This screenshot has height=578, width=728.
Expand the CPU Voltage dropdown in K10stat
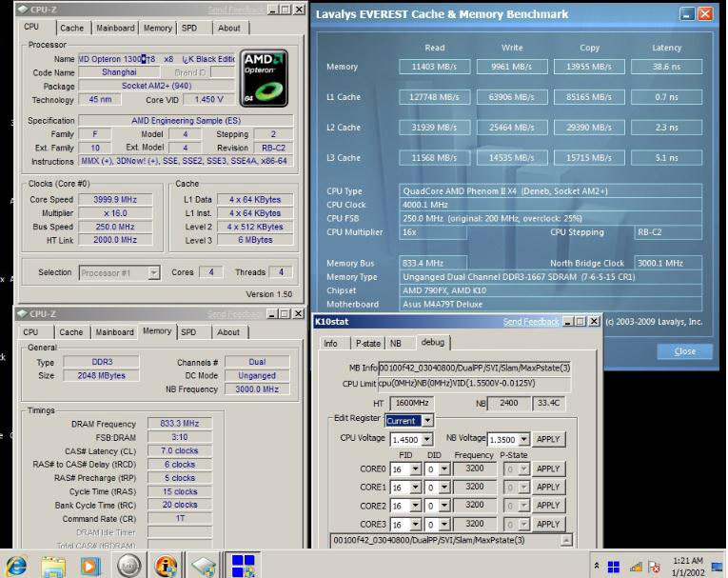(x=429, y=440)
